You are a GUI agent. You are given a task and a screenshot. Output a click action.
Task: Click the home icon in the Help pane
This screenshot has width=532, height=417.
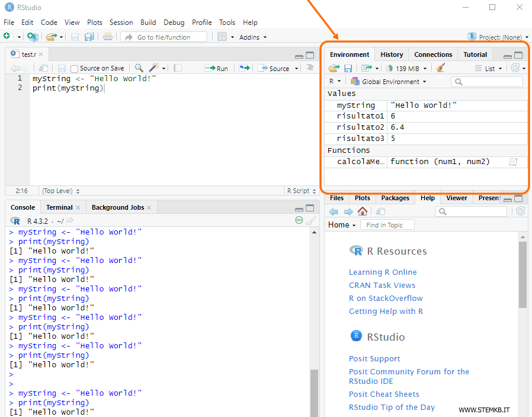362,211
